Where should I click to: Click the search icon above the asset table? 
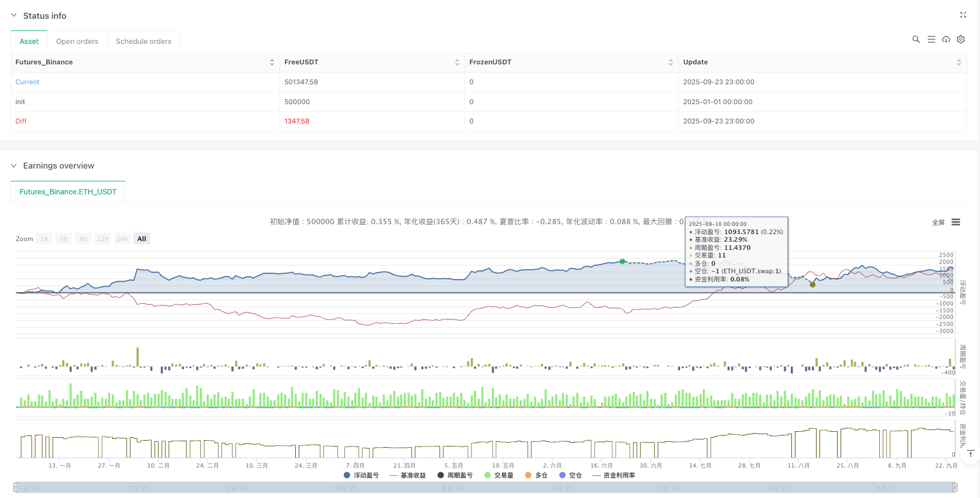[x=916, y=39]
